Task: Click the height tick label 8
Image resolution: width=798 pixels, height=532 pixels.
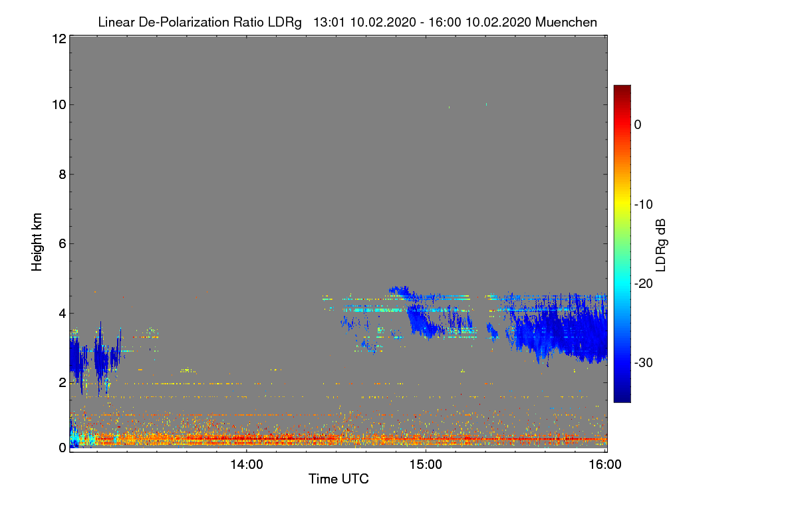Action: 61,174
